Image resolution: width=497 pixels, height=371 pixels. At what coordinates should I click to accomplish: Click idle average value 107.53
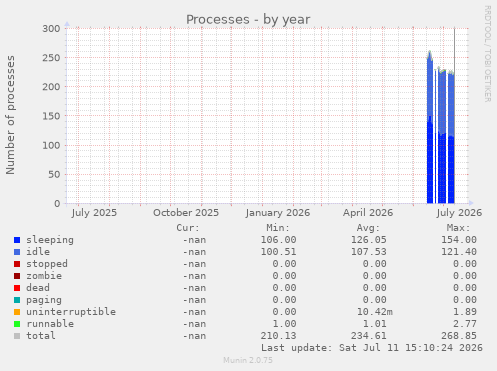pos(369,252)
